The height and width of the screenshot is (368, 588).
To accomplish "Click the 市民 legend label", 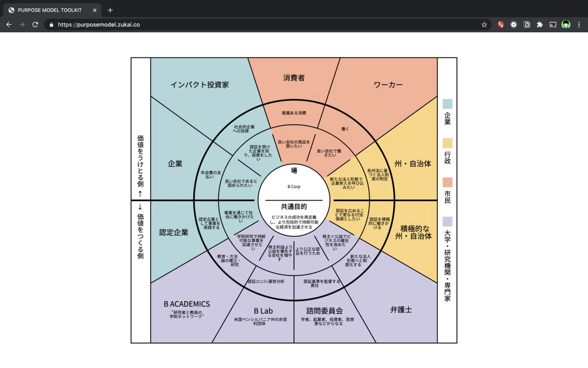I will (x=447, y=197).
